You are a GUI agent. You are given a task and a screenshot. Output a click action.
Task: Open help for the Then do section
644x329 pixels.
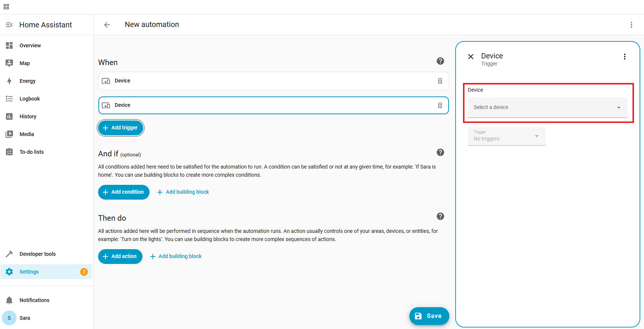440,216
